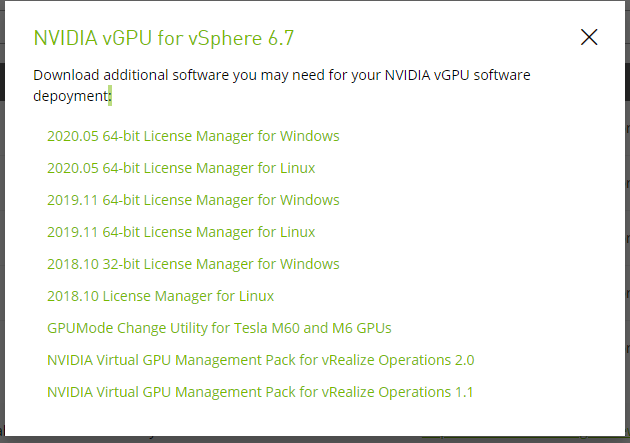This screenshot has height=443, width=630.
Task: Select 2019.11 64-bit License Manager for Linux
Action: (181, 232)
